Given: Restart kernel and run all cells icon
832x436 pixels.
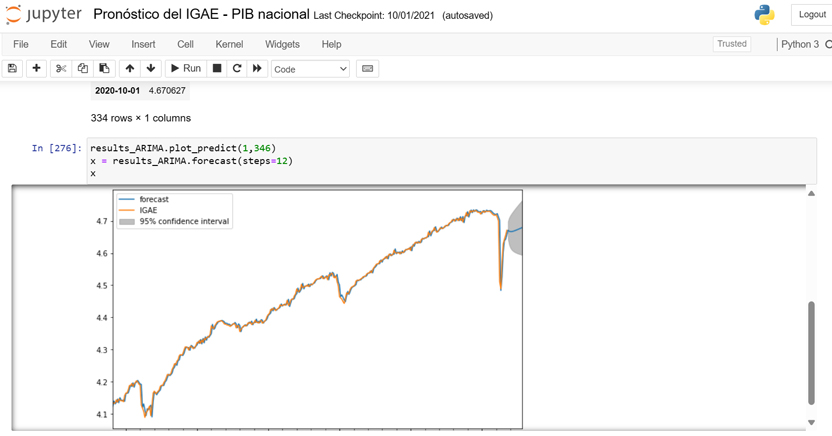Looking at the screenshot, I should click(x=257, y=68).
